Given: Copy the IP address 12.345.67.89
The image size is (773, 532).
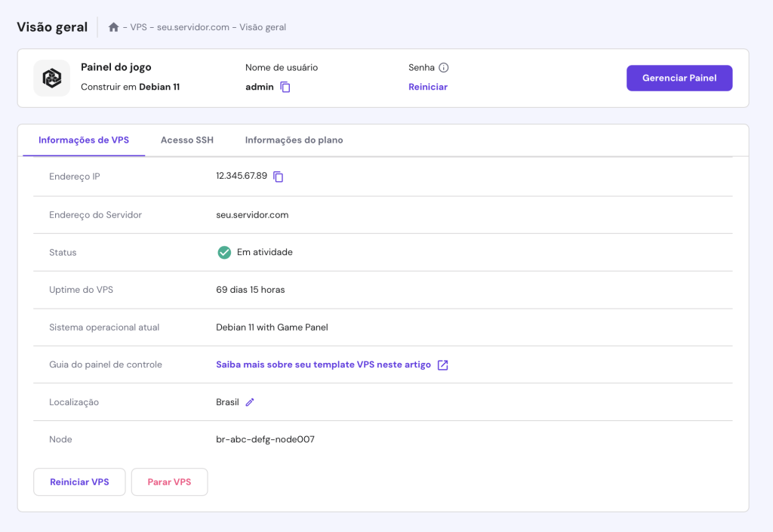Looking at the screenshot, I should point(279,177).
